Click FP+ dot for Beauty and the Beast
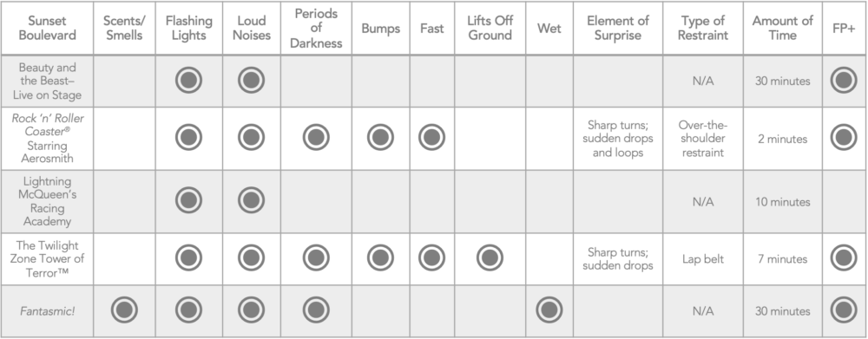 click(844, 80)
